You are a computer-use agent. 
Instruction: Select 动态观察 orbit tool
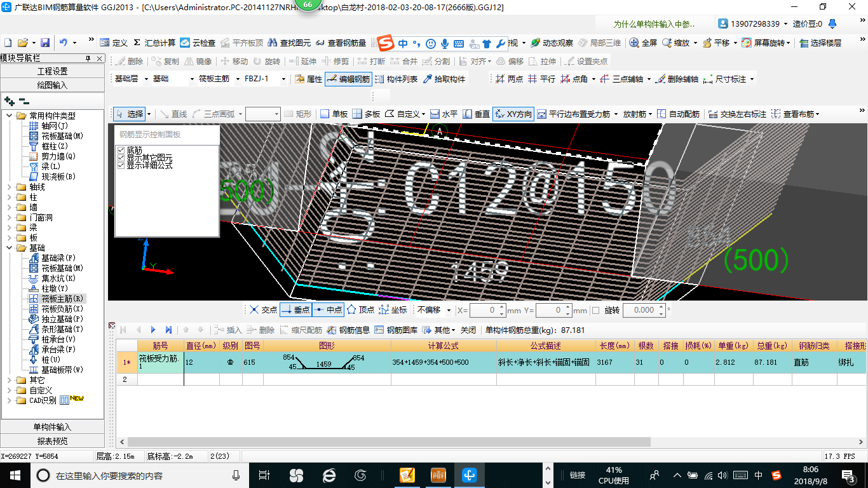pyautogui.click(x=552, y=43)
